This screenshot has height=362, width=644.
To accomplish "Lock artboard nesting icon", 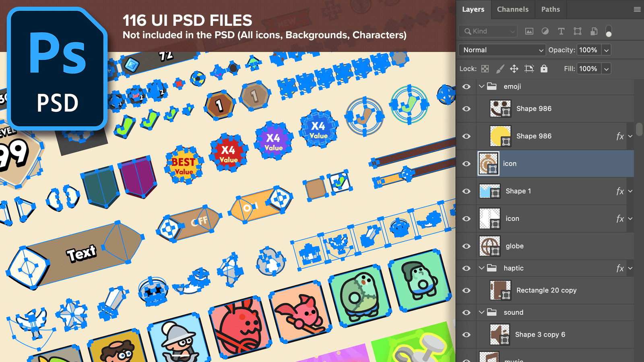I will 529,69.
